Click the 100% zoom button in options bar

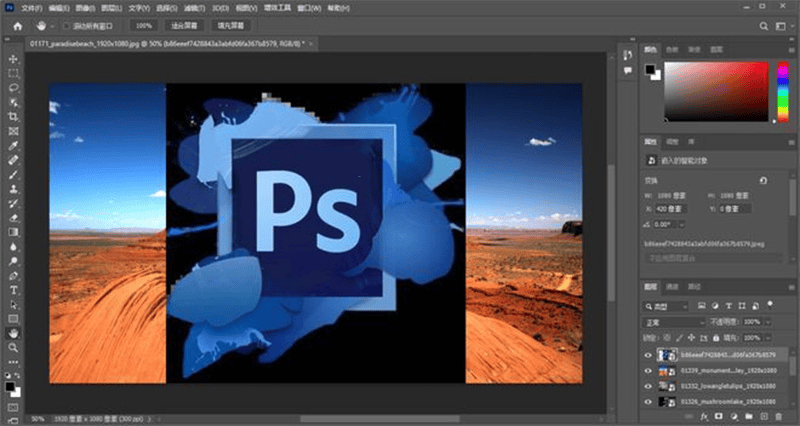coord(144,26)
